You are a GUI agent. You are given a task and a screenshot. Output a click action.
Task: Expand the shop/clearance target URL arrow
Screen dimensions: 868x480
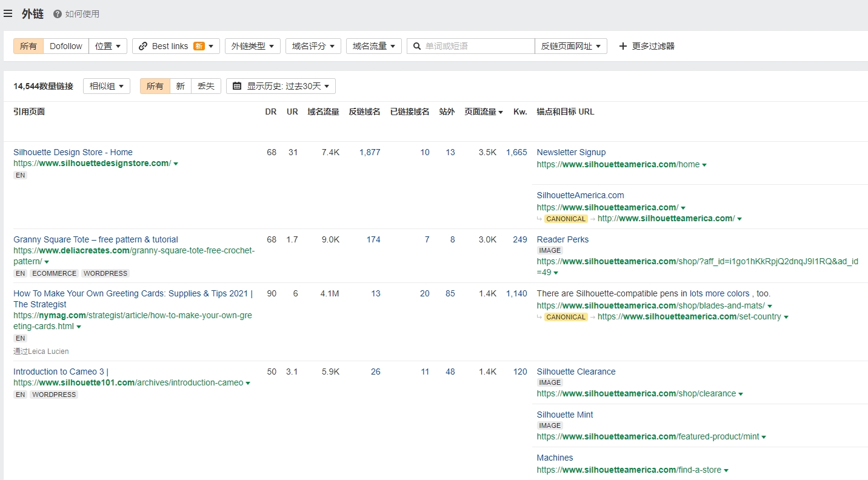coord(741,394)
